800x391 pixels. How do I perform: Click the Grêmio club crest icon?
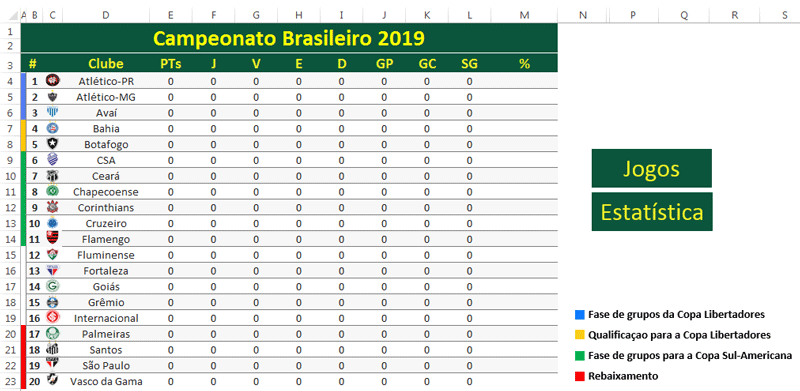[52, 302]
